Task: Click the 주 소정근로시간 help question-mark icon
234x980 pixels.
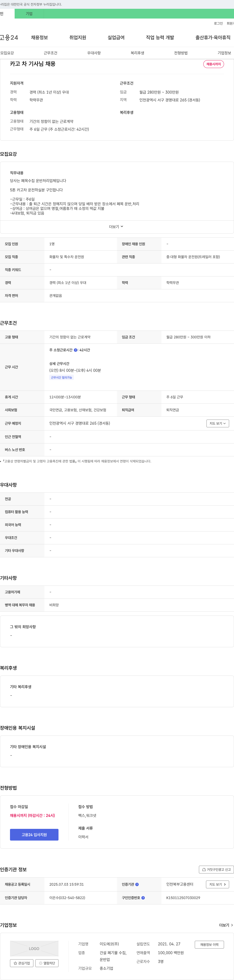Action: 75,350
